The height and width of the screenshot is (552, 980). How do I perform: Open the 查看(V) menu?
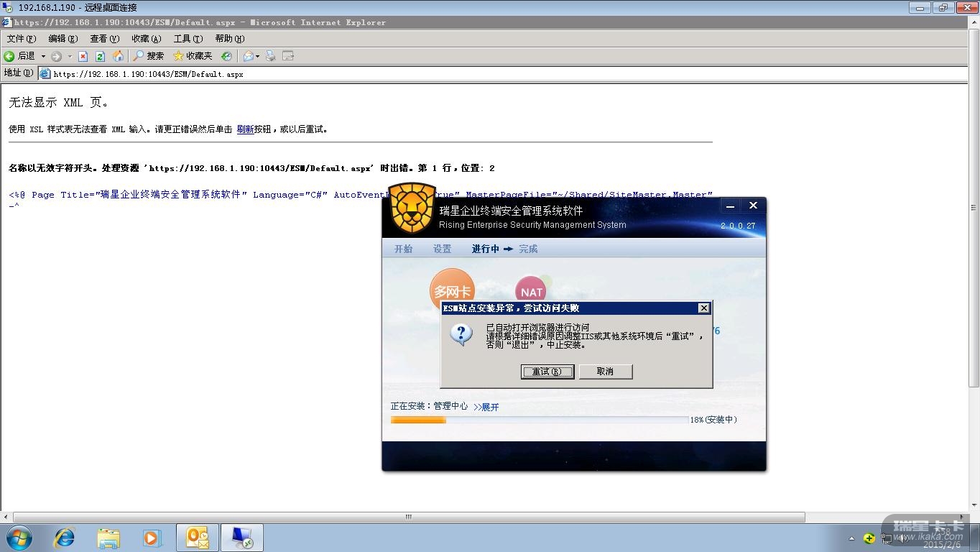point(104,39)
